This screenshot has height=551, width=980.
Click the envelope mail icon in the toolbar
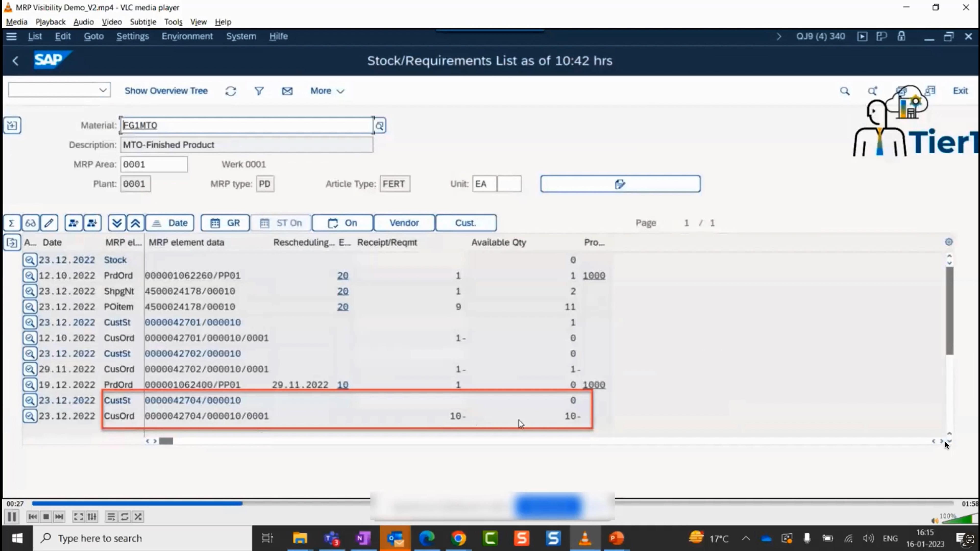(287, 91)
